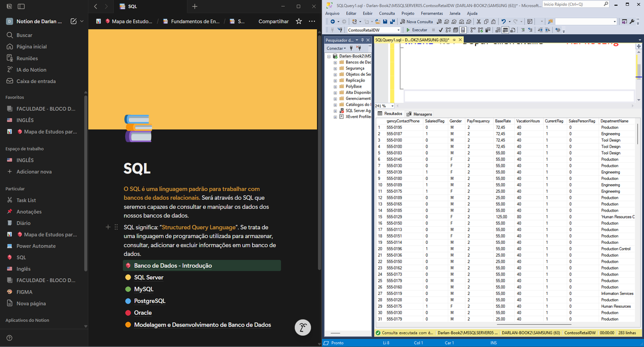Select the BaseRate column header

[x=503, y=121]
